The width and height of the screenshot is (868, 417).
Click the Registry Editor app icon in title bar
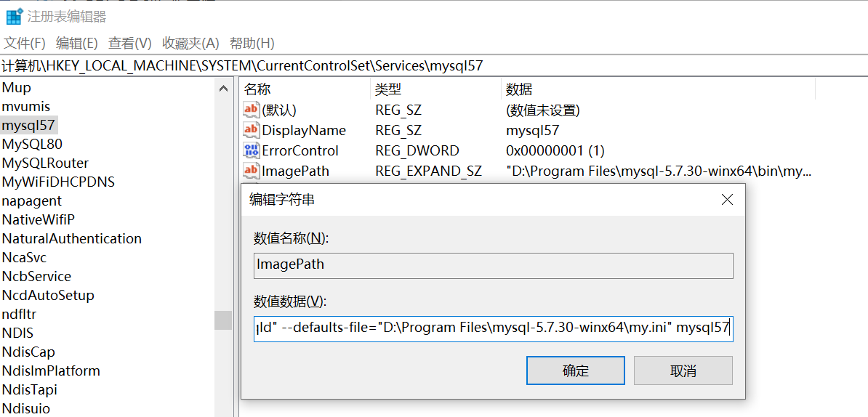pyautogui.click(x=14, y=16)
